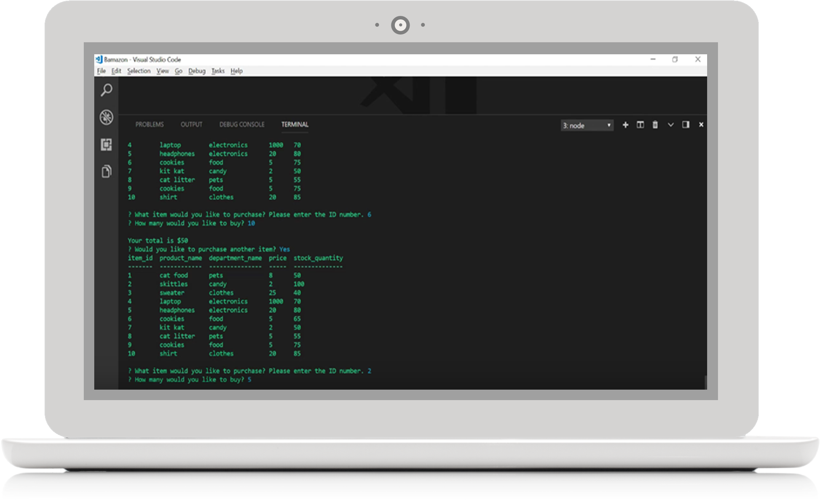Open the Edit menu
This screenshot has height=504, width=820.
point(116,71)
